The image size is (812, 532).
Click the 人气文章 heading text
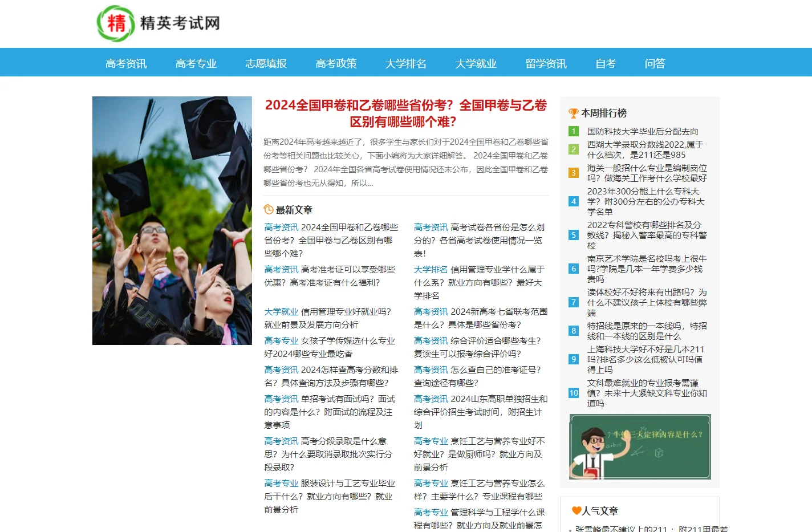(600, 511)
